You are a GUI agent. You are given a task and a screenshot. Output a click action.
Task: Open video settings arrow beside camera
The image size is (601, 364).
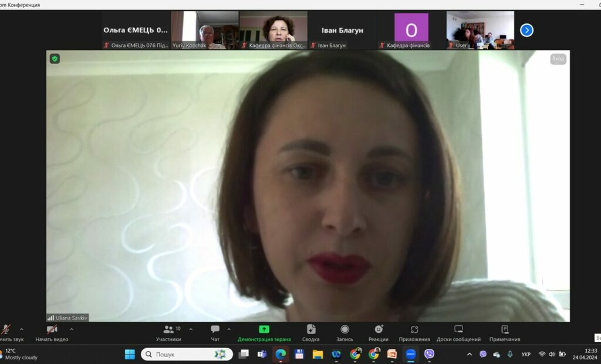tap(72, 329)
